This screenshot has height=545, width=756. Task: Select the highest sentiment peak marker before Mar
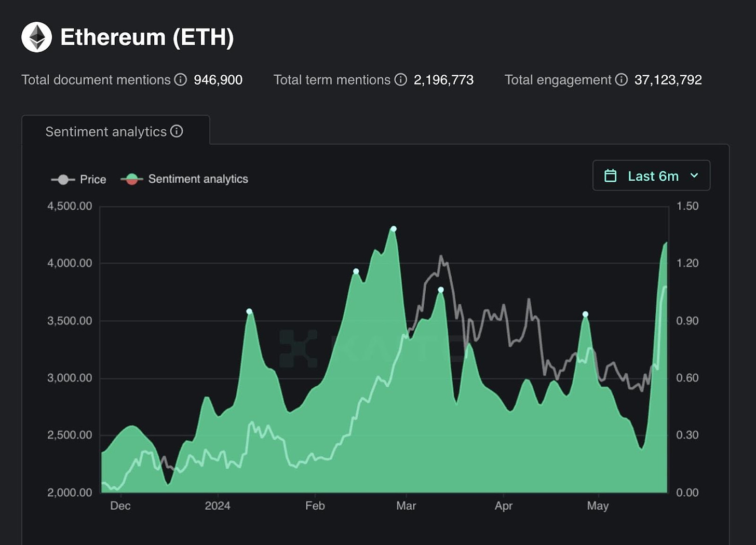coord(394,229)
